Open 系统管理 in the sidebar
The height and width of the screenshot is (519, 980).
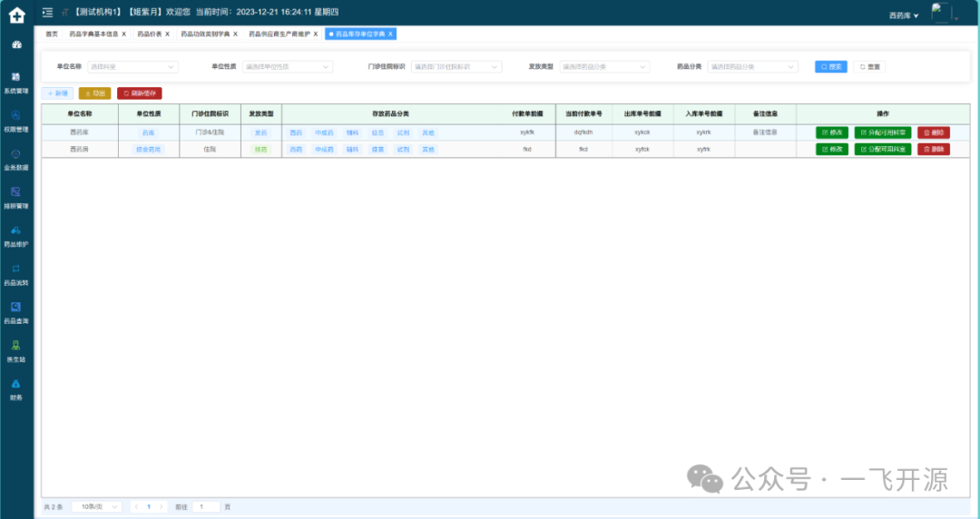16,83
